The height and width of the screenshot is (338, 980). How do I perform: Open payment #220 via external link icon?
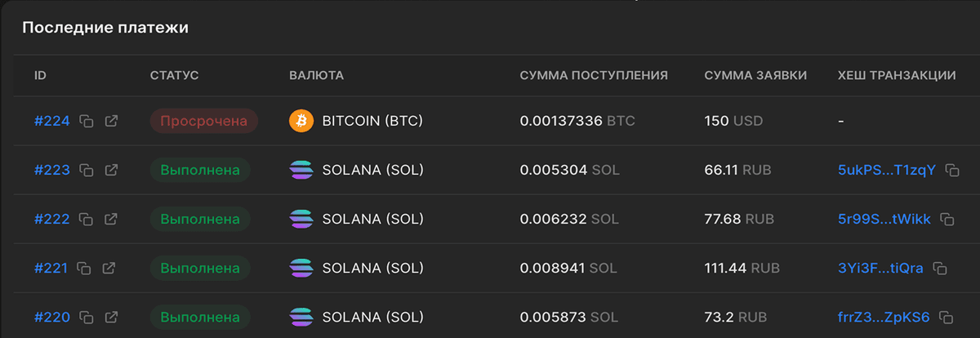coord(111,318)
